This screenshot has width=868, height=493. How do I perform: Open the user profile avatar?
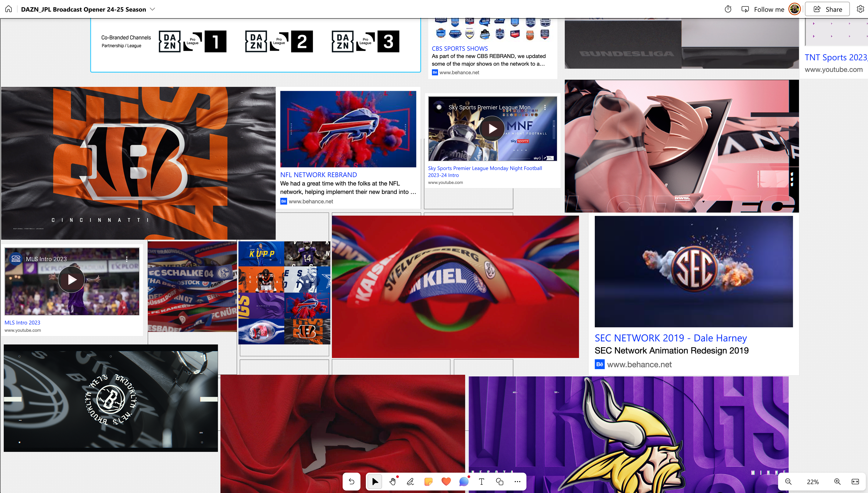pyautogui.click(x=794, y=9)
